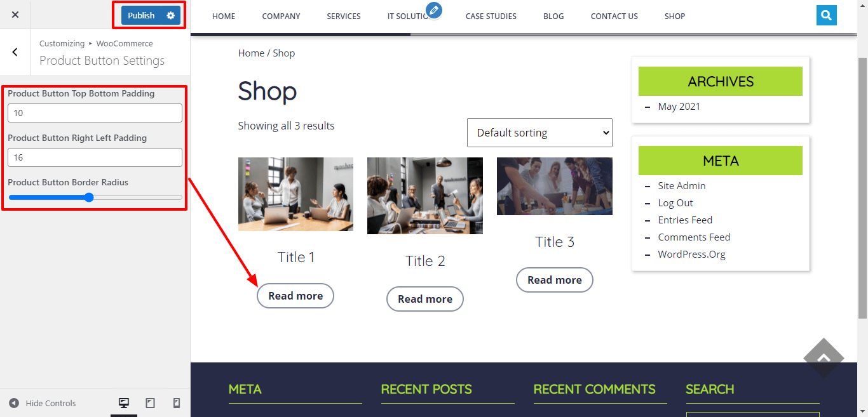The image size is (868, 417).
Task: Open the SERVICES menu item
Action: point(344,16)
